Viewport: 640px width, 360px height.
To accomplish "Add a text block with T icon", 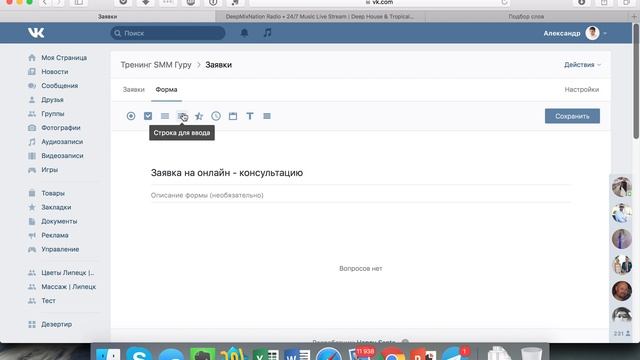I will (x=250, y=116).
